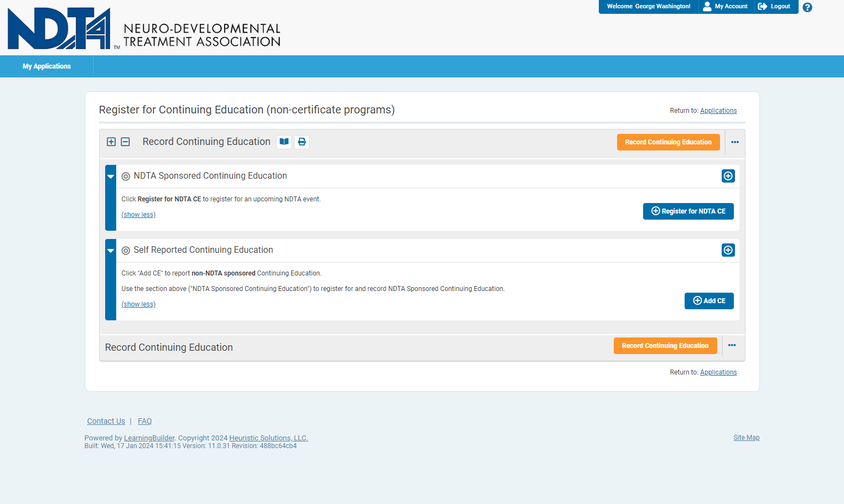Click Register for Continuing Education page title
Screen dimensions: 844x504
pyautogui.click(x=247, y=110)
